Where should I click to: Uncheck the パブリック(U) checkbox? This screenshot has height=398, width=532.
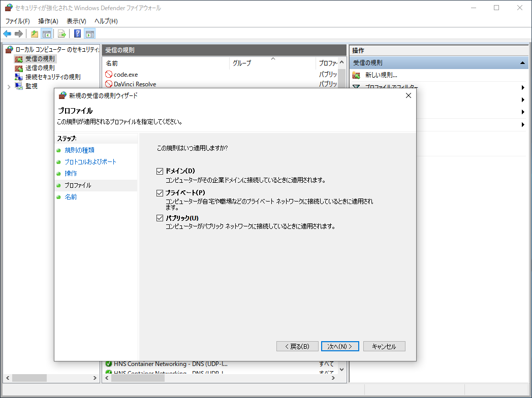tap(160, 218)
